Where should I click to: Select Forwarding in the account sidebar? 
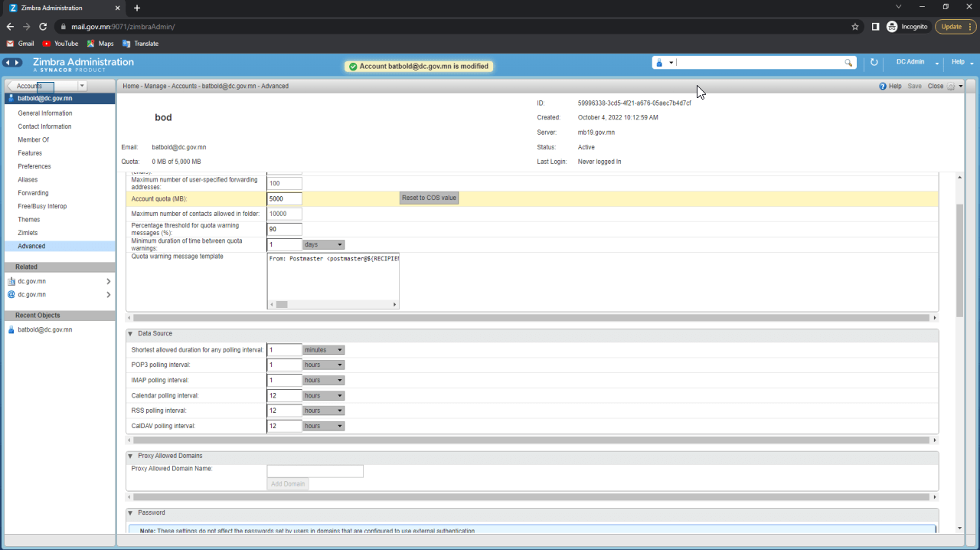tap(33, 193)
